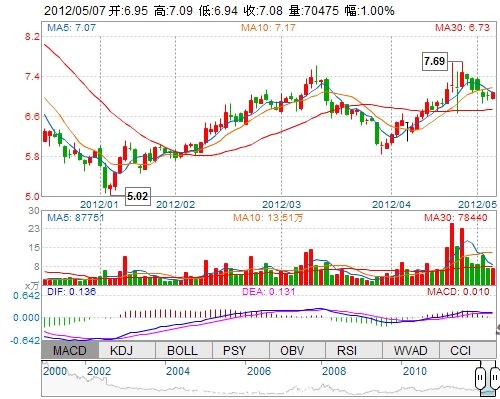Open the WVAD indicator tab
The image size is (500, 399).
411,350
